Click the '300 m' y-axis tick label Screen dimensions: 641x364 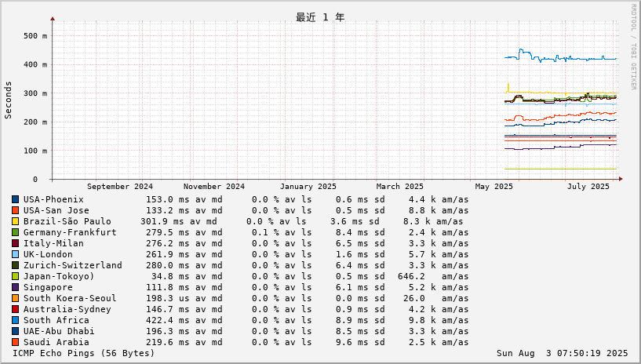pyautogui.click(x=35, y=93)
